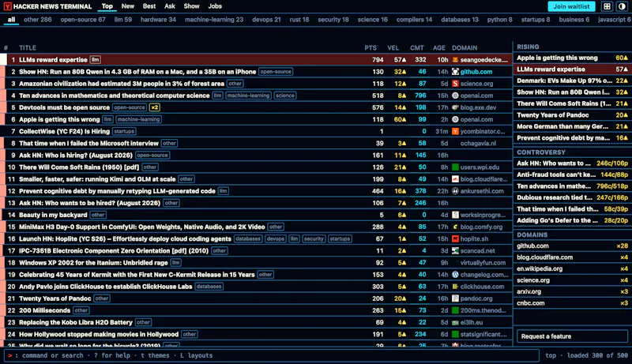Click the worksinprogress favicon in row 14

click(x=455, y=215)
